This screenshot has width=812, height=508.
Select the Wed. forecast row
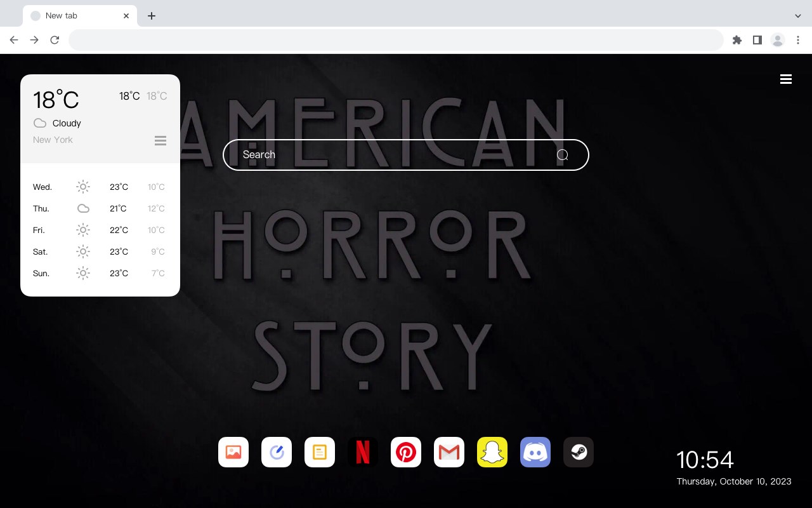point(100,187)
